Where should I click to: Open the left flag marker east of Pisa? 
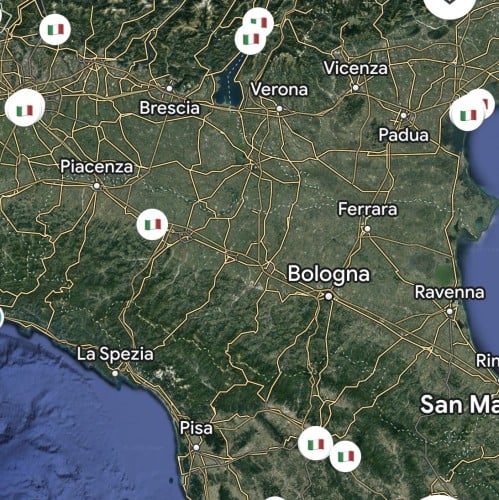[315, 443]
